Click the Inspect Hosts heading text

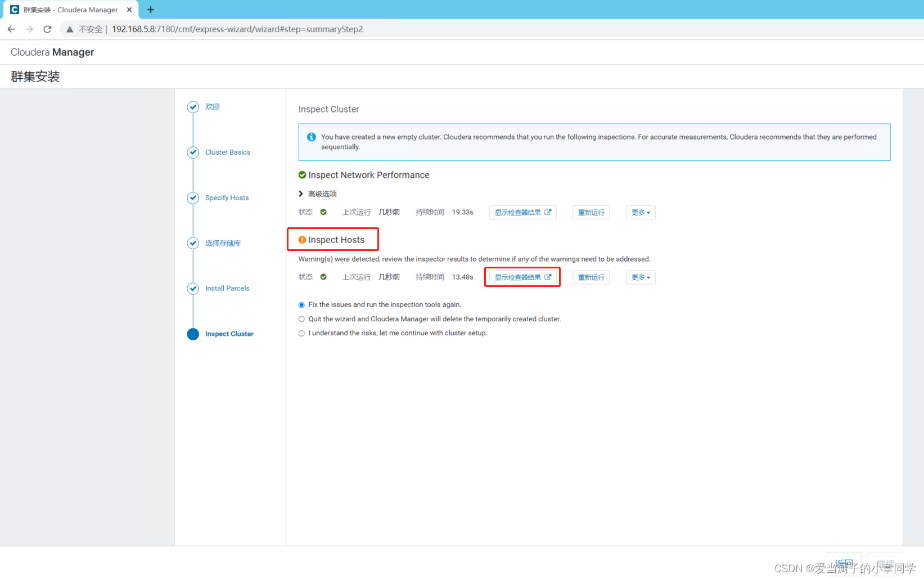[336, 240]
